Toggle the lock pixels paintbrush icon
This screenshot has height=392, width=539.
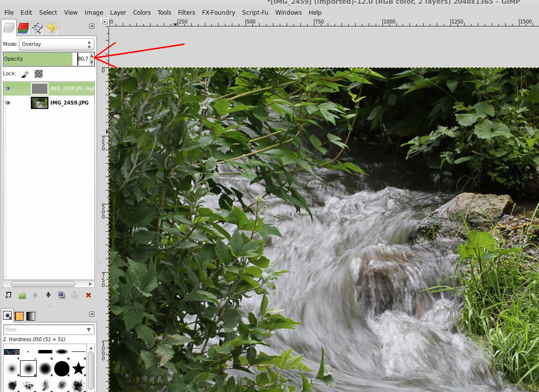tap(25, 74)
